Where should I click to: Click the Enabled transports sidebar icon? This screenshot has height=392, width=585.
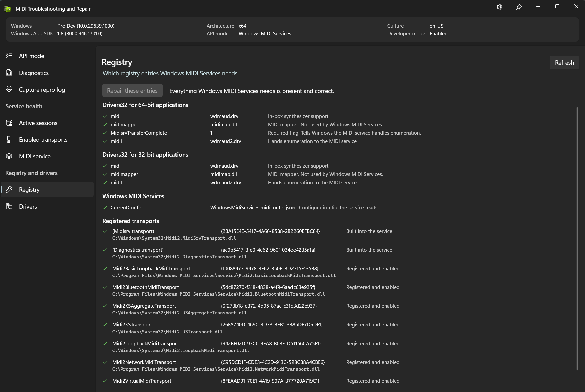click(x=9, y=139)
